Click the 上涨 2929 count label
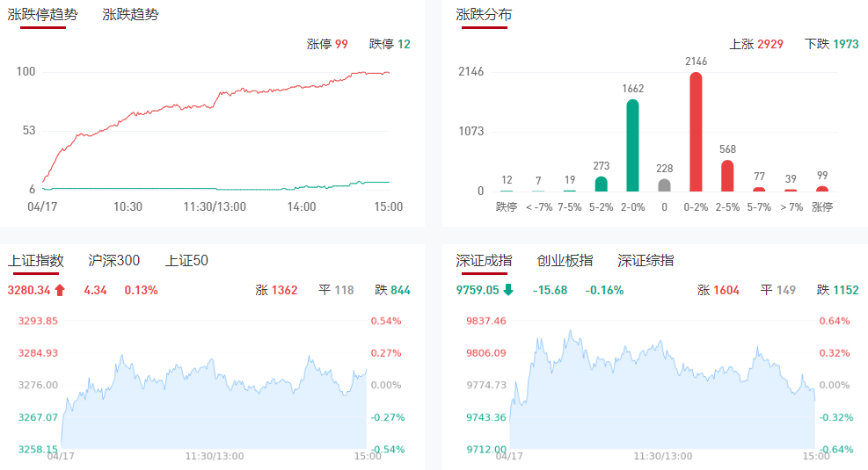The image size is (868, 470). [x=756, y=44]
